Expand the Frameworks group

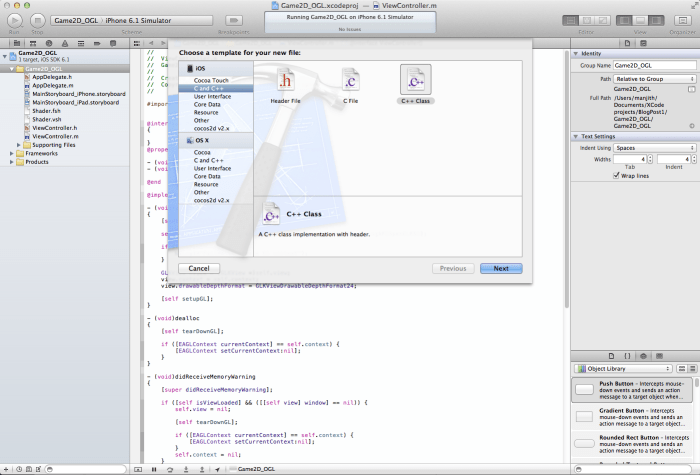12,154
